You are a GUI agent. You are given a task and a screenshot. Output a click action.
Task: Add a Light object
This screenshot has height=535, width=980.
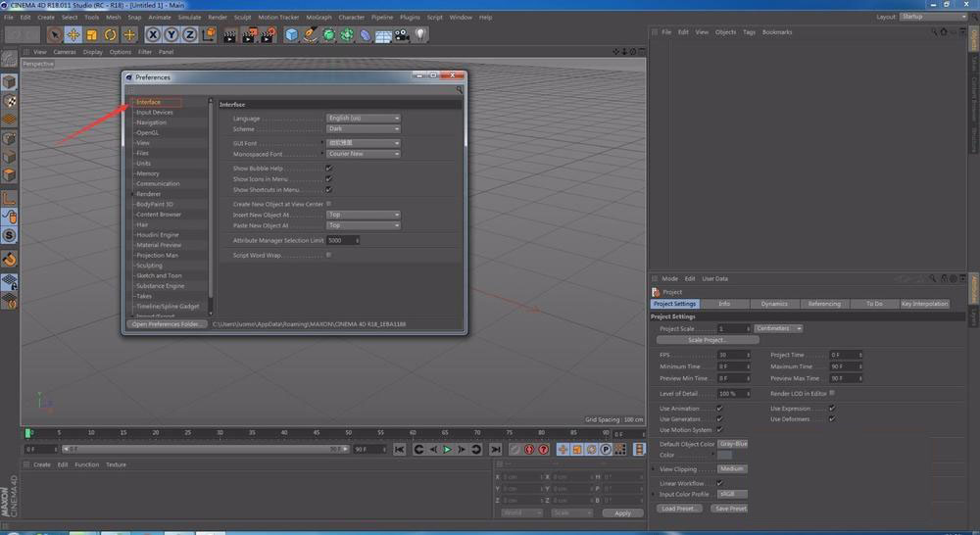point(420,35)
